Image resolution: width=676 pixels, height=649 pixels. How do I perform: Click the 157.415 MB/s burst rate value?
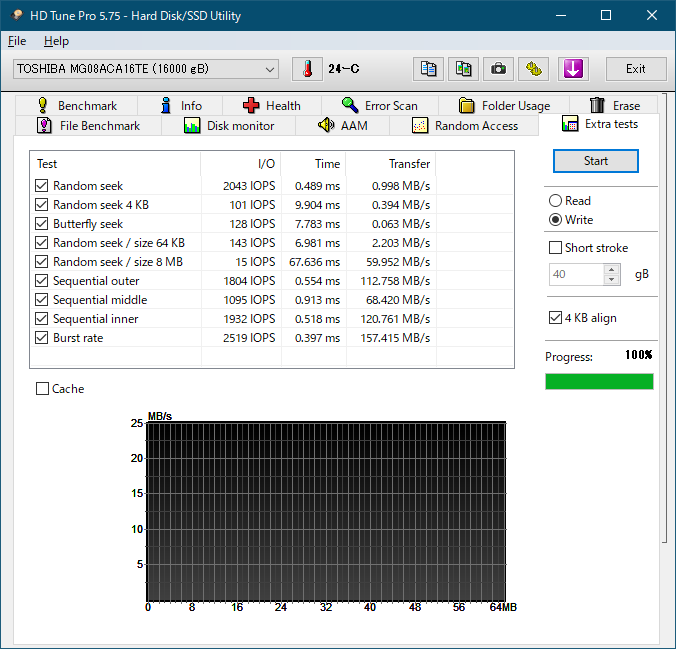coord(395,338)
